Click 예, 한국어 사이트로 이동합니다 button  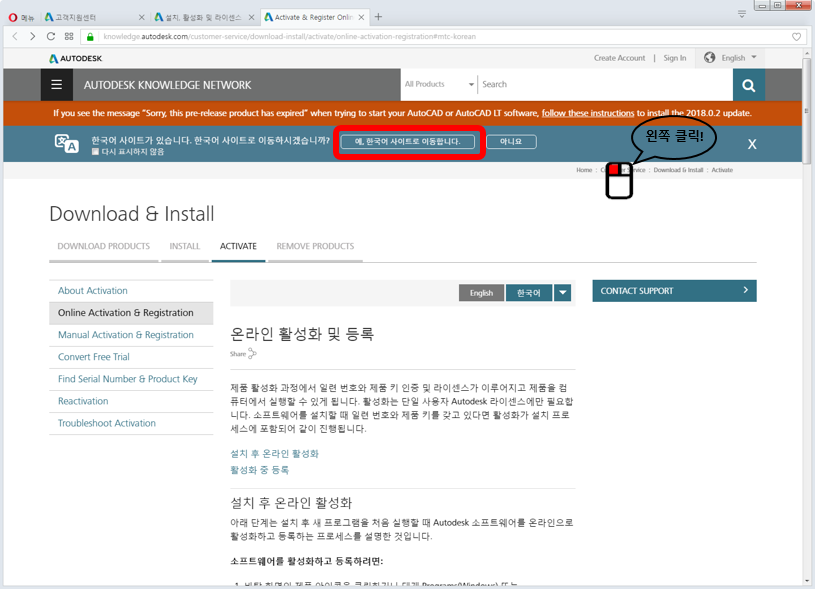(408, 141)
